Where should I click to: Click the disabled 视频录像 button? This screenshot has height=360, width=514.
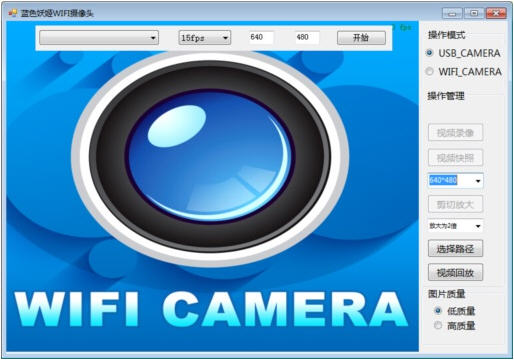pos(455,133)
